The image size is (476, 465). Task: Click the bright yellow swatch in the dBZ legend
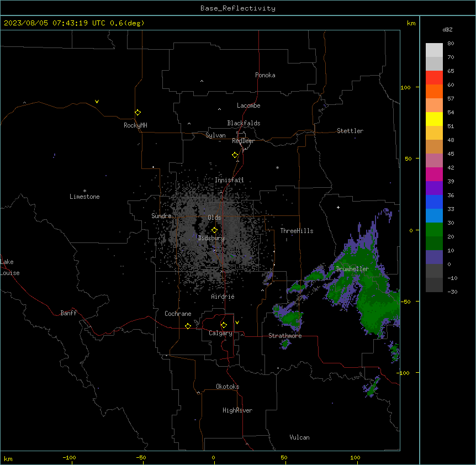(x=434, y=119)
